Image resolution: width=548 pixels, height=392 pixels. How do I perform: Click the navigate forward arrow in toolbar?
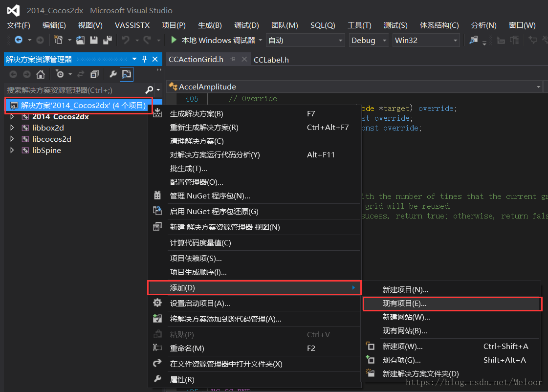(40, 40)
